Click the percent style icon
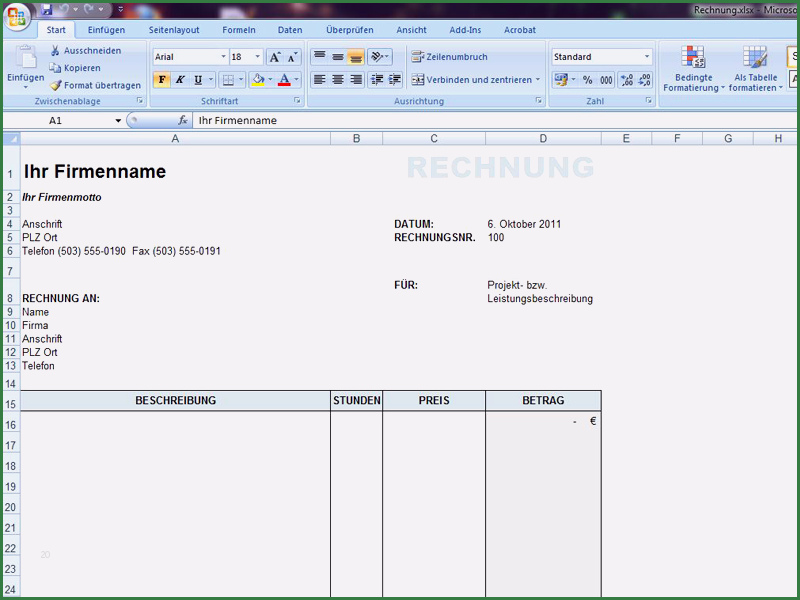 click(x=587, y=80)
